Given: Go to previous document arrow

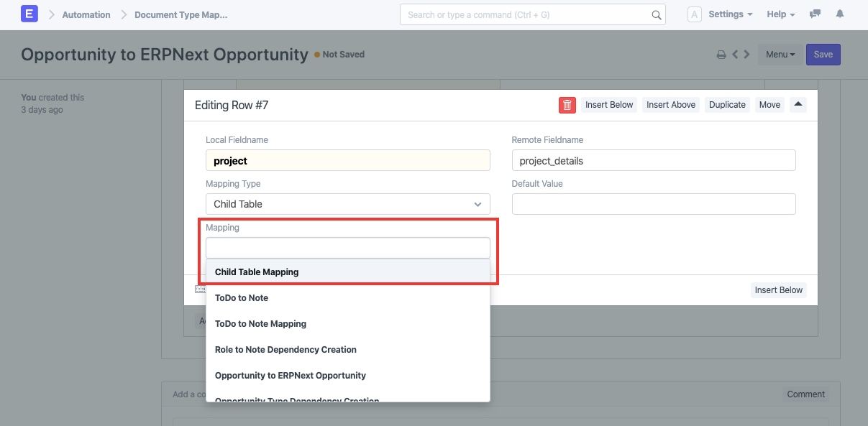Looking at the screenshot, I should point(735,55).
